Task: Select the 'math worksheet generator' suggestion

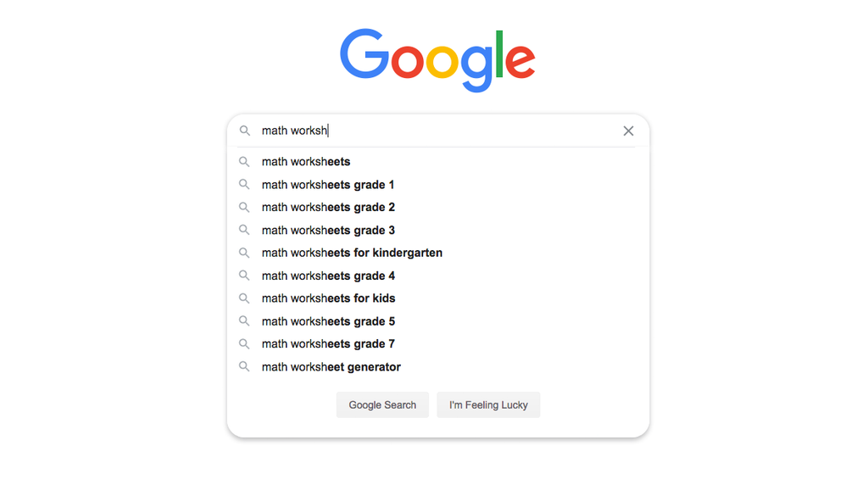Action: (x=331, y=366)
